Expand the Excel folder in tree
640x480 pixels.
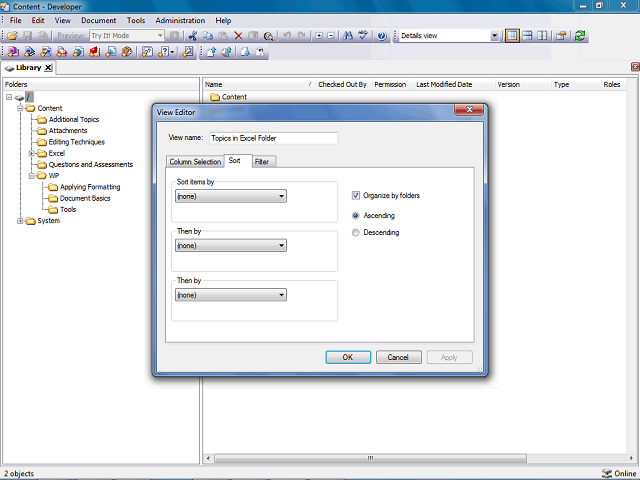31,153
